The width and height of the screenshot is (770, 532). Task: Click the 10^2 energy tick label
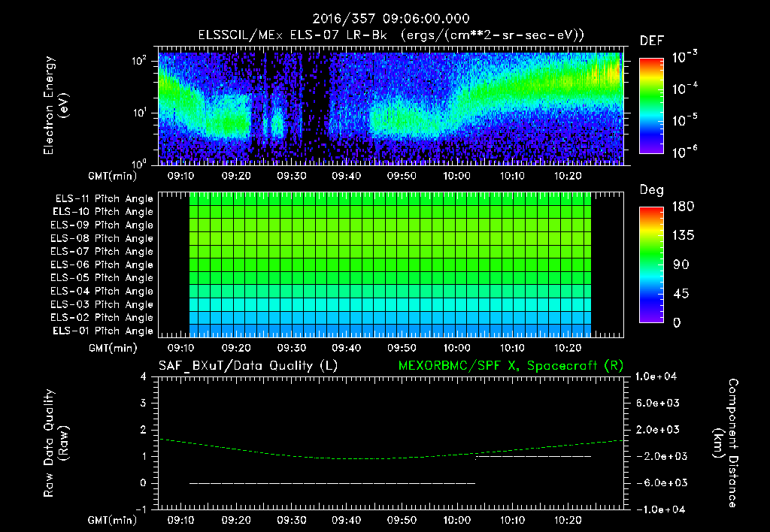coord(139,61)
